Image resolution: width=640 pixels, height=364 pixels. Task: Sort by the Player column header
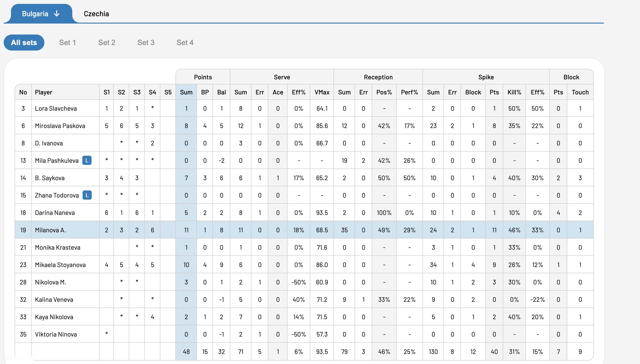pos(65,92)
